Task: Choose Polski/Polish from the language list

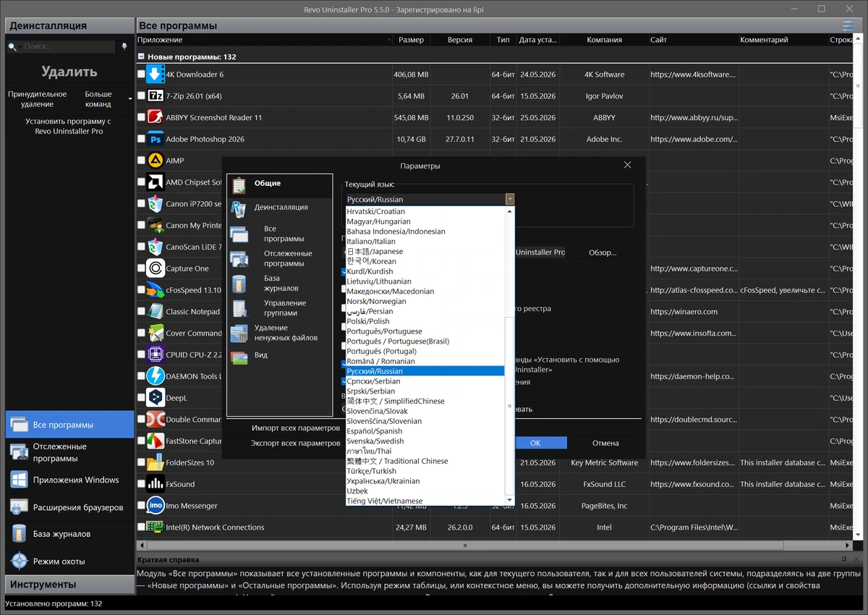Action: (425, 321)
